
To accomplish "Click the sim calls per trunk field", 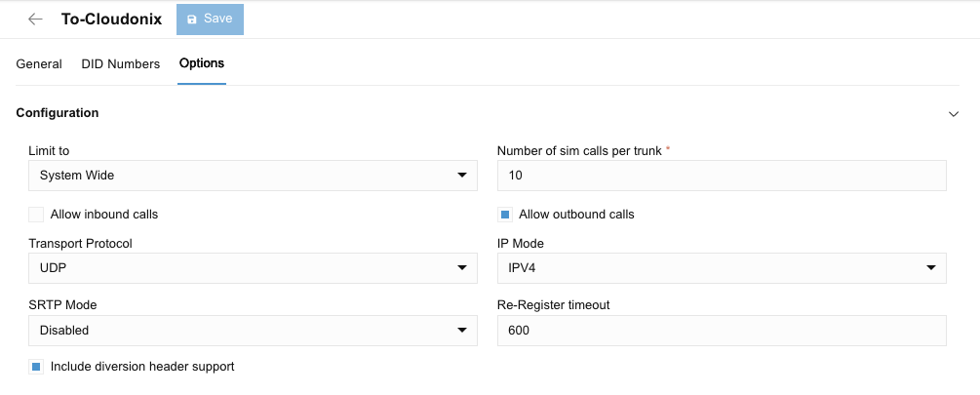I will click(x=722, y=176).
